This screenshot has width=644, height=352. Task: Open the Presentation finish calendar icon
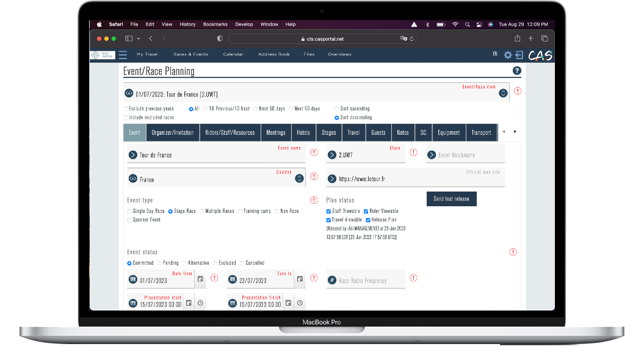coord(289,303)
